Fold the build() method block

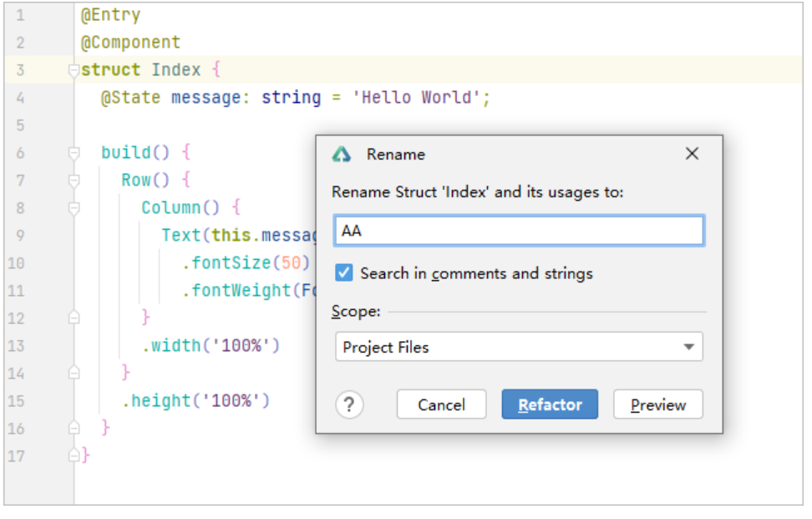(74, 153)
